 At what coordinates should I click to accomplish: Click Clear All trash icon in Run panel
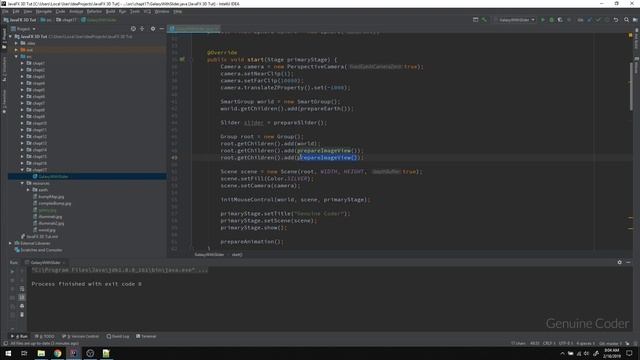point(22,314)
